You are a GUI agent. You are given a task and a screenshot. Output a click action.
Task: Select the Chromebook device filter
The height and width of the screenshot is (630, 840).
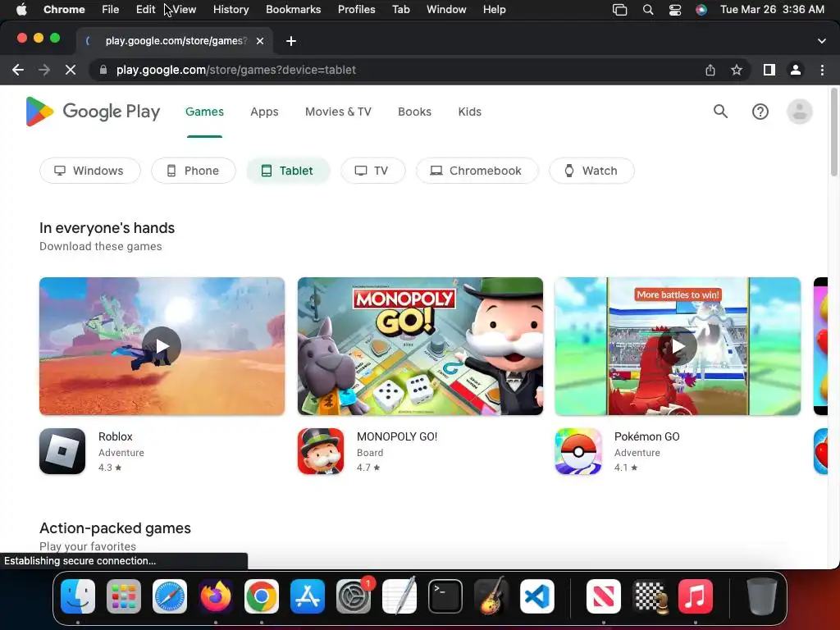(x=477, y=171)
